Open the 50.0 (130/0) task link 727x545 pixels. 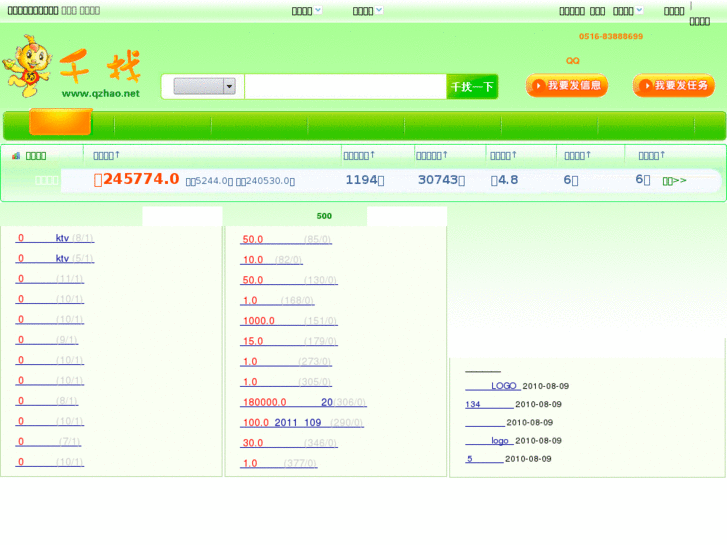[289, 280]
